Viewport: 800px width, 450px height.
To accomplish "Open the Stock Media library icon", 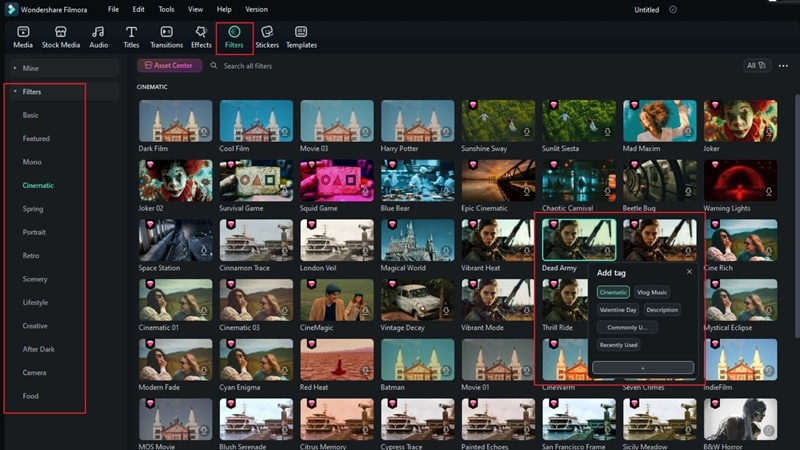I will pos(61,32).
